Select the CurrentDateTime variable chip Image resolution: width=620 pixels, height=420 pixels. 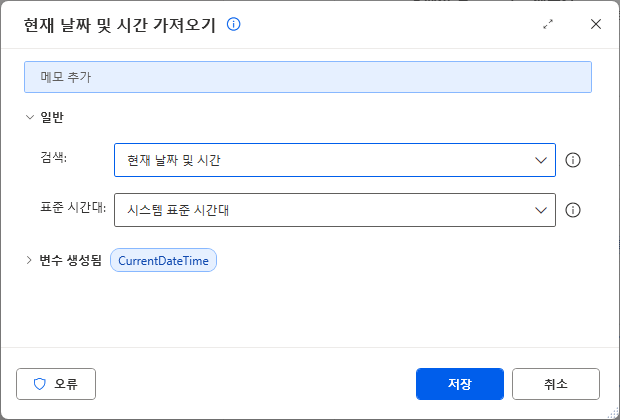tap(163, 260)
